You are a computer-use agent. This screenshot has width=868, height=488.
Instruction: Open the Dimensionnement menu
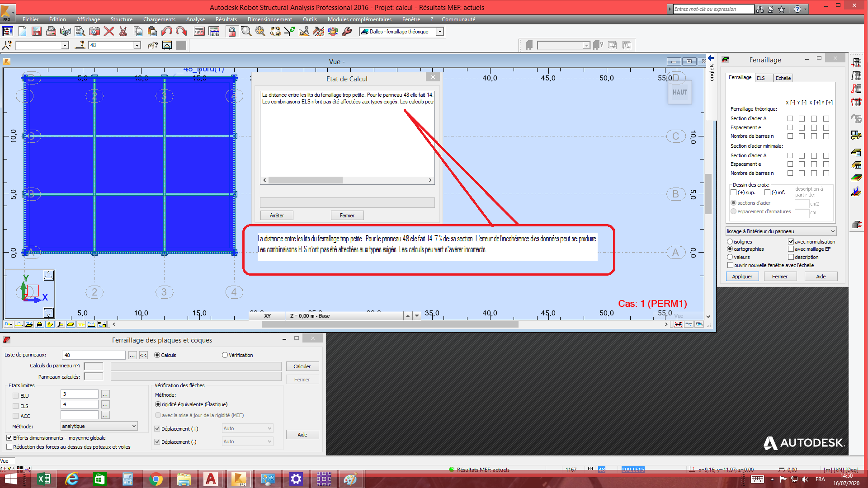(269, 19)
